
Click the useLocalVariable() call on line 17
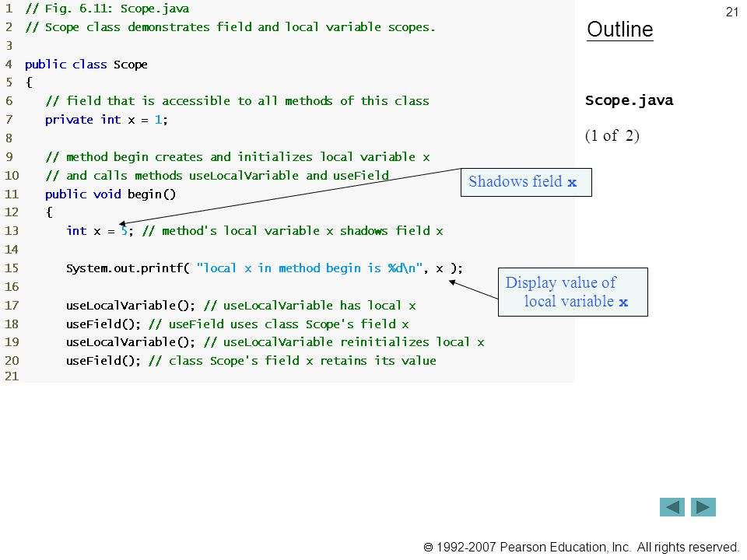131,305
